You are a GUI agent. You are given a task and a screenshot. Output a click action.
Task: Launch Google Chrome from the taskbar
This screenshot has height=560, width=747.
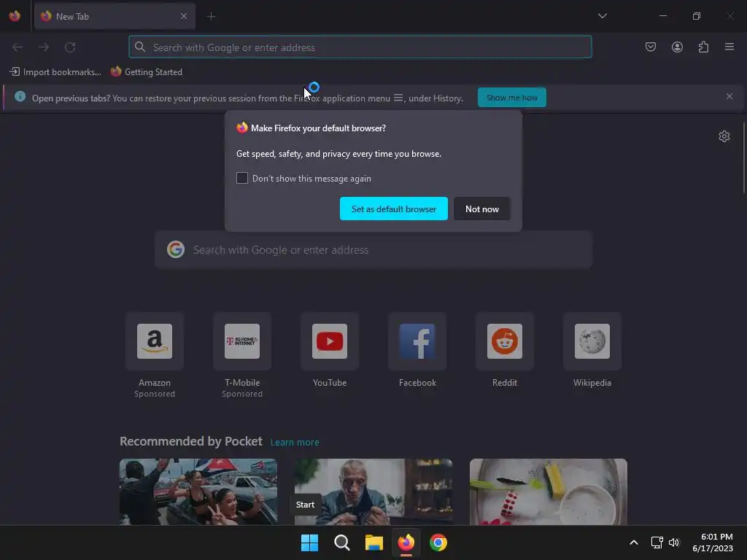[438, 542]
